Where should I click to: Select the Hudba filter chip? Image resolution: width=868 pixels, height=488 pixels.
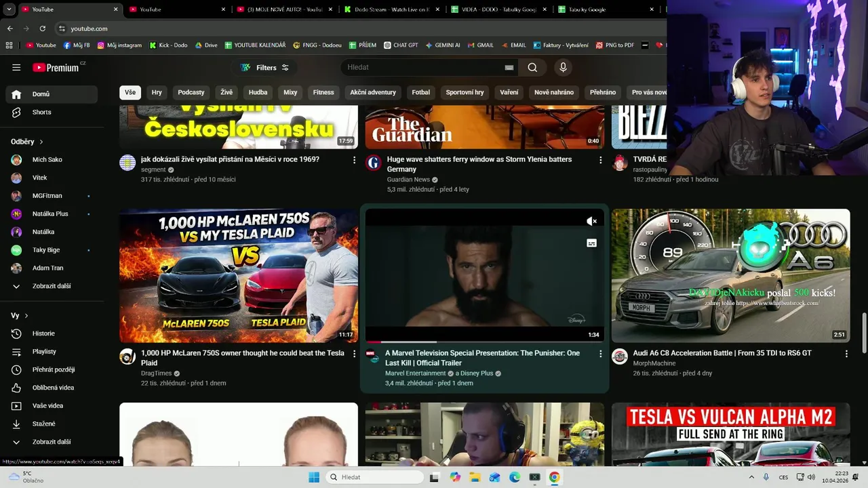point(258,92)
